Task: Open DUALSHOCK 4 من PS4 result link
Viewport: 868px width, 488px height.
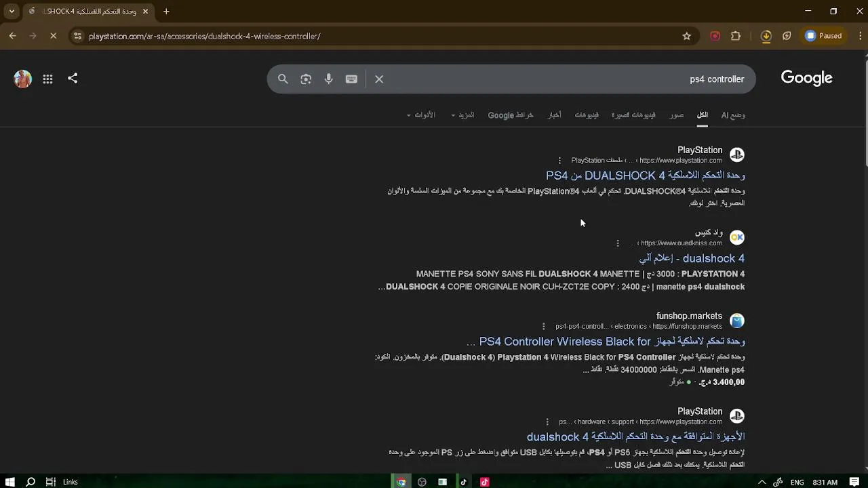Action: [646, 176]
